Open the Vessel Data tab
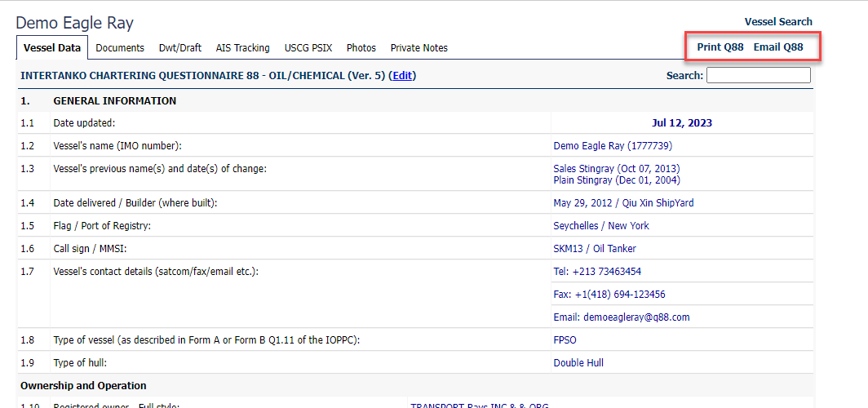 tap(52, 48)
